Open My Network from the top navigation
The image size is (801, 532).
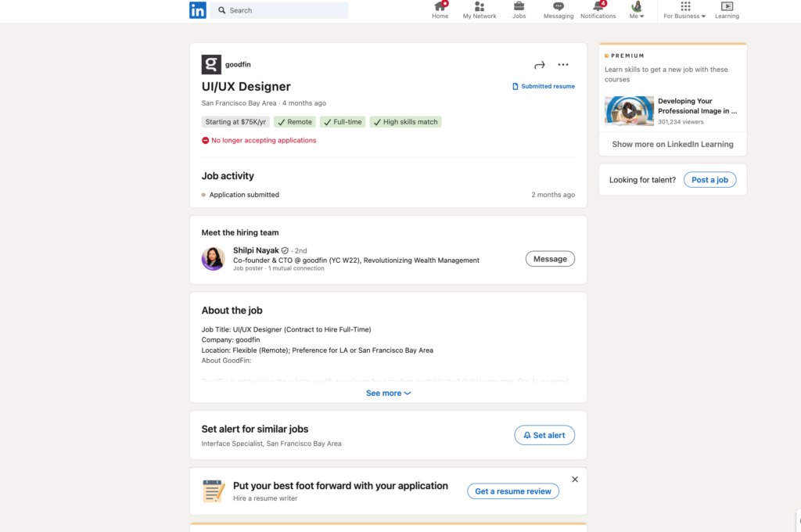pos(480,10)
